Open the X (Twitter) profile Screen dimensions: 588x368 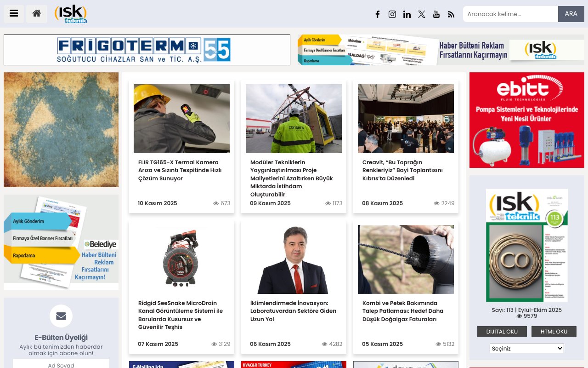(x=422, y=14)
